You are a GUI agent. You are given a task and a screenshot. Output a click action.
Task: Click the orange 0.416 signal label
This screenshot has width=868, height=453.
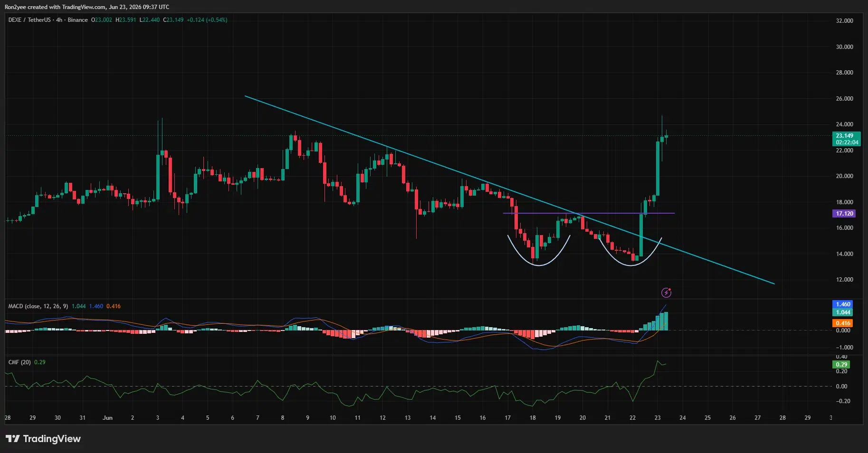tap(843, 323)
